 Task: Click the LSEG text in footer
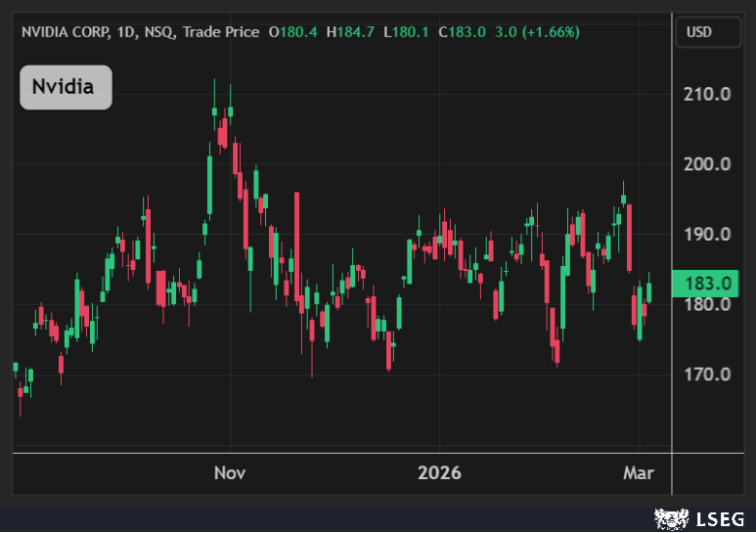coord(720,519)
